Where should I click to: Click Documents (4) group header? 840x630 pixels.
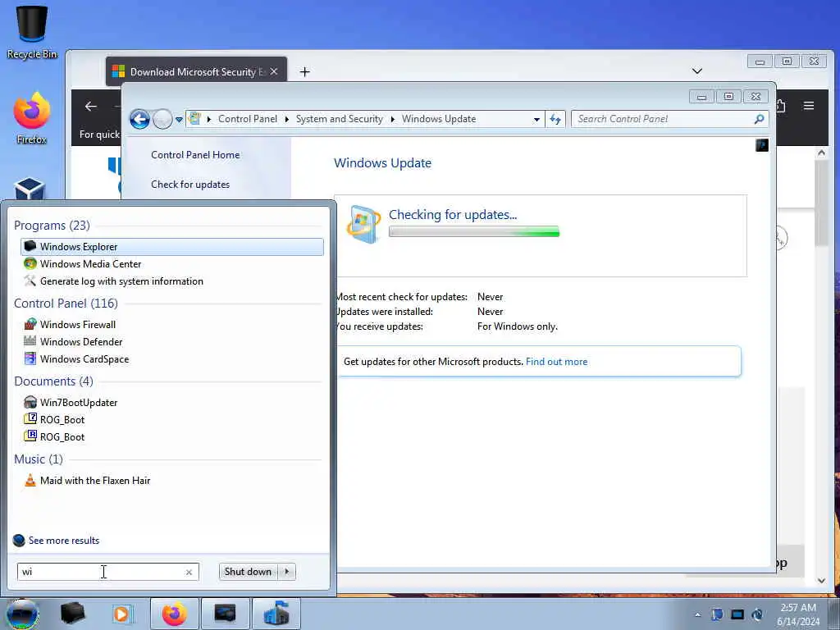[53, 381]
